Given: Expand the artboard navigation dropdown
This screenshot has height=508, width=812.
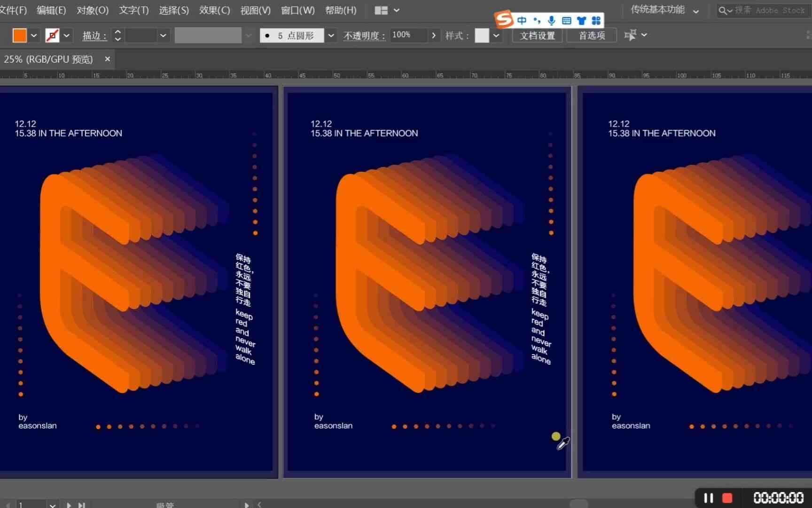Looking at the screenshot, I should tap(53, 505).
